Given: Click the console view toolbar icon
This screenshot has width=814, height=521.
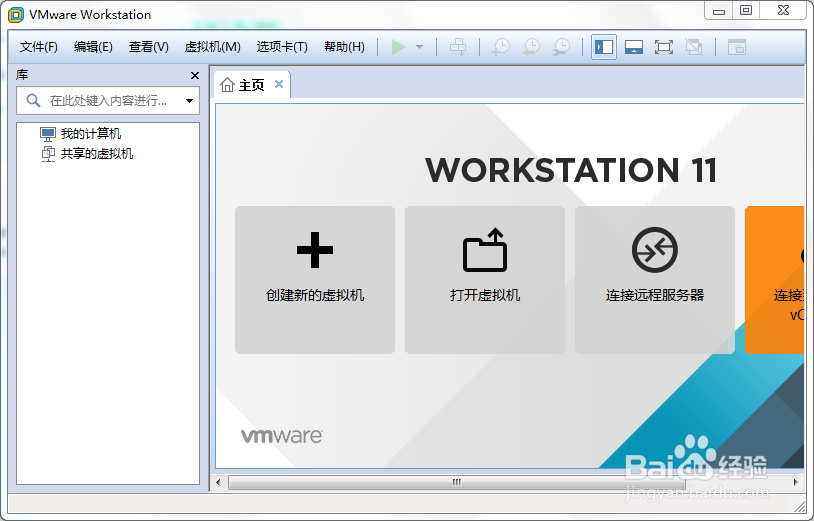Looking at the screenshot, I should tap(737, 47).
